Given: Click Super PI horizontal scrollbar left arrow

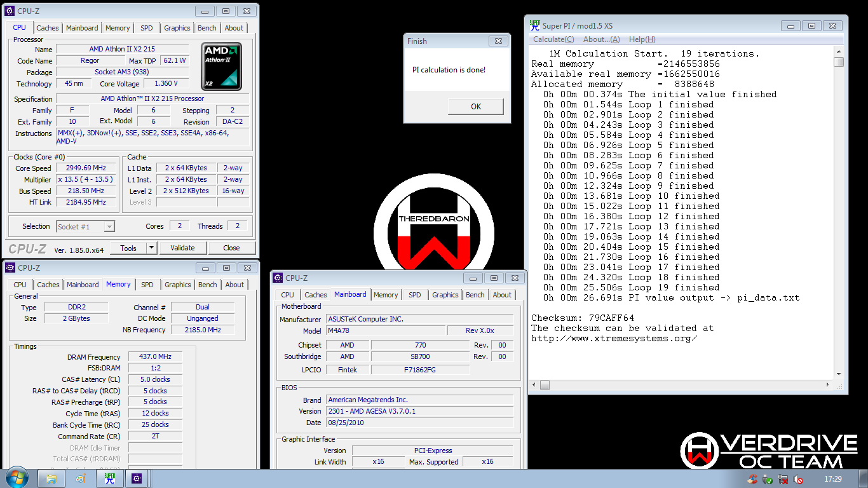Looking at the screenshot, I should point(534,384).
